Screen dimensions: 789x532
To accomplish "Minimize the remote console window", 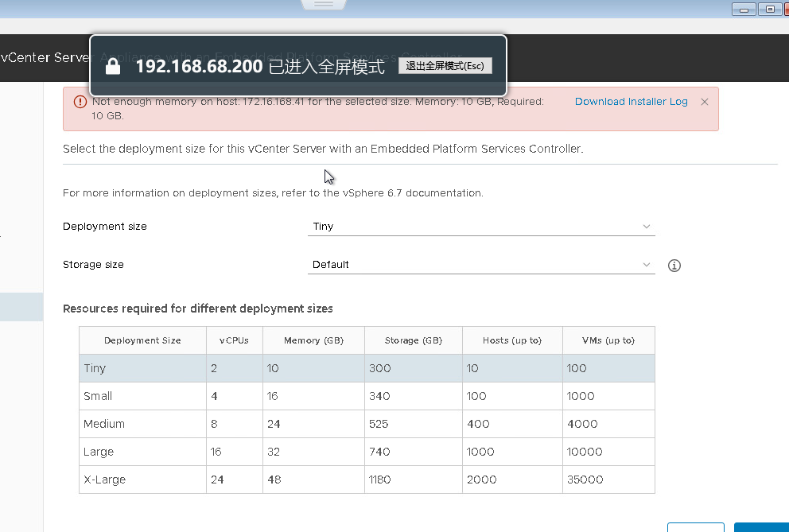I will point(744,9).
